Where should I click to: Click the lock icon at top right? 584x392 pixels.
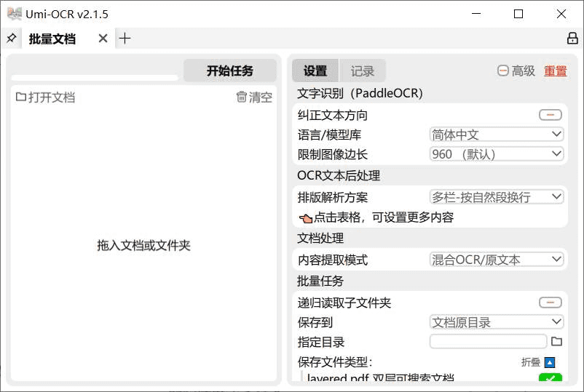(x=572, y=38)
